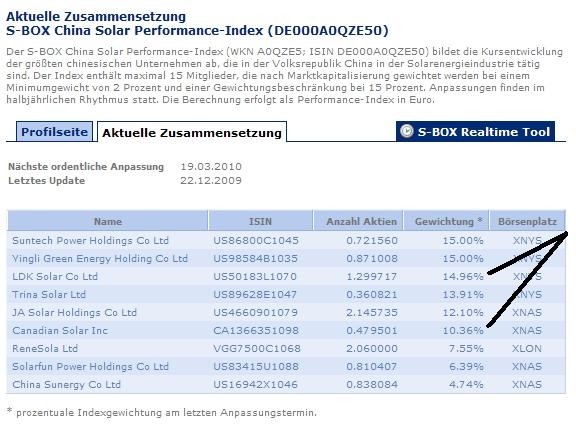Click China Sunergy Co Ltd
The width and height of the screenshot is (576, 424).
click(66, 385)
